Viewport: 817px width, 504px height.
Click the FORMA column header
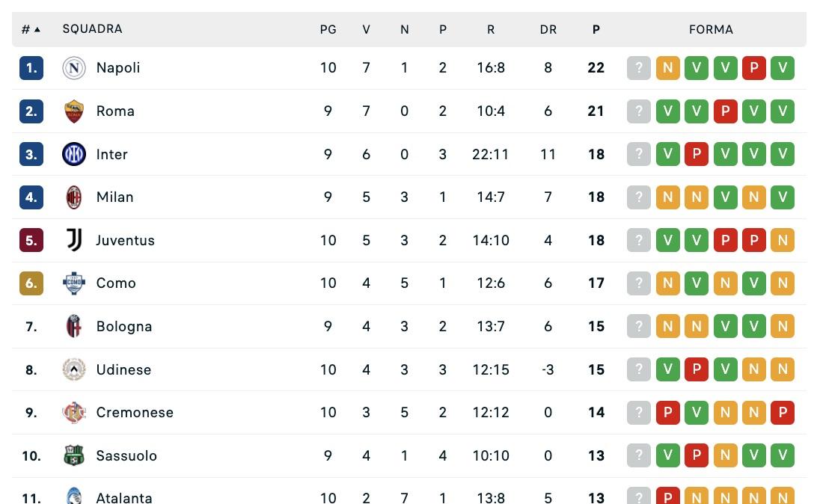(x=711, y=29)
